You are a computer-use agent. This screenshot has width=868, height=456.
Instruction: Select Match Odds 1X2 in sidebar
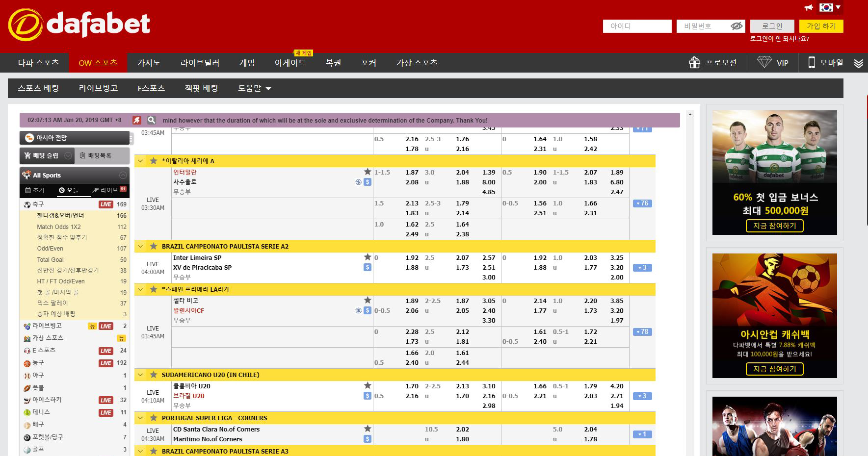(59, 227)
